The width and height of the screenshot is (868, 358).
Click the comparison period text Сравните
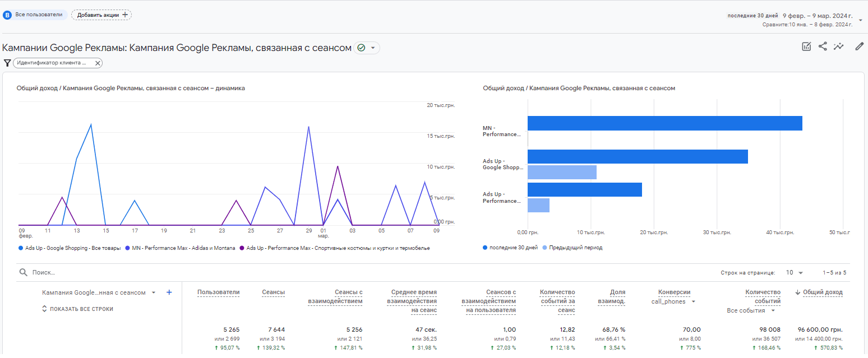[x=808, y=25]
